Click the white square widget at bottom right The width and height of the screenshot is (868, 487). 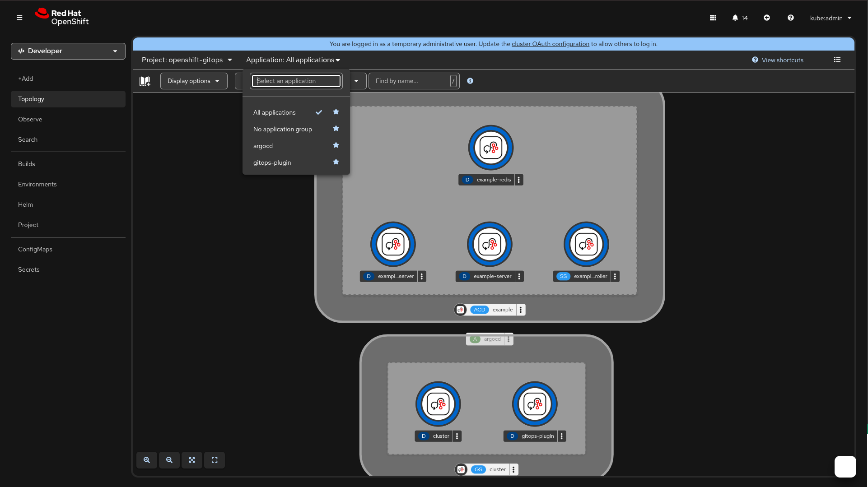click(845, 466)
